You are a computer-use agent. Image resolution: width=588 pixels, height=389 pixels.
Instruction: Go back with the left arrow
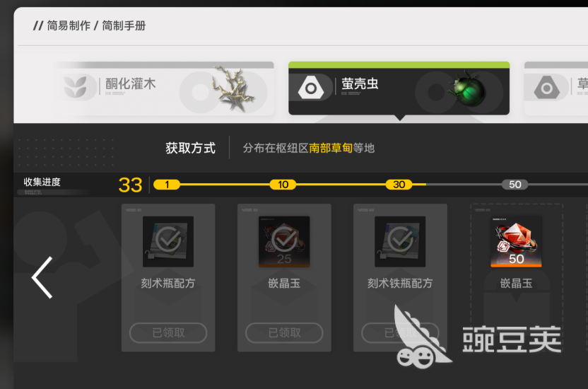point(42,277)
